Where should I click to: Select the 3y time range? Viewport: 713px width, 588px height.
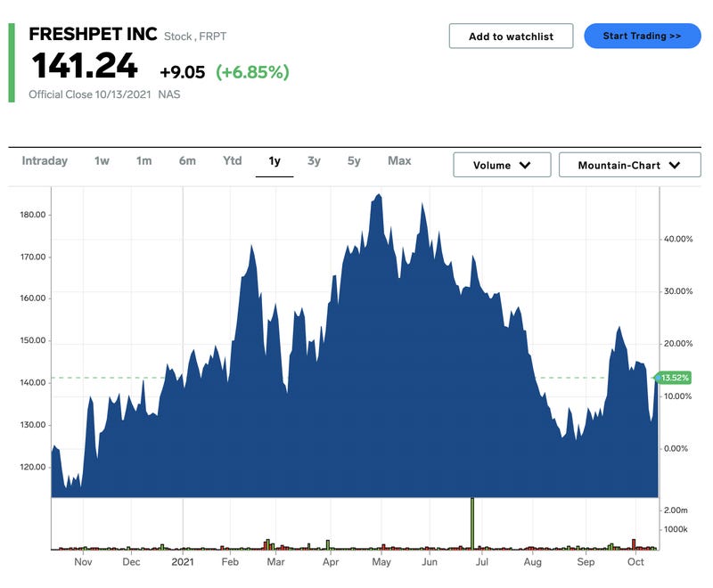(x=314, y=161)
